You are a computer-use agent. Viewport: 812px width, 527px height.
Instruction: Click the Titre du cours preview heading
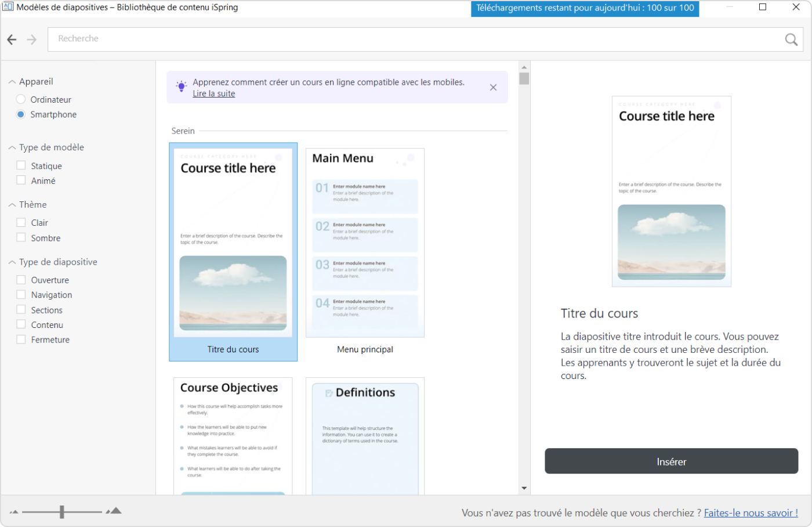599,313
